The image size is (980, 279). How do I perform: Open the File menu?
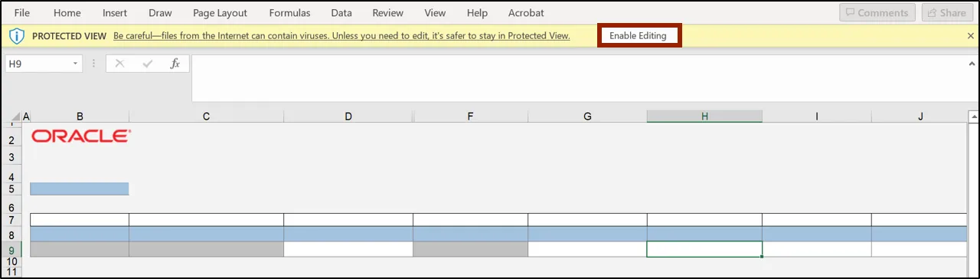pyautogui.click(x=22, y=13)
